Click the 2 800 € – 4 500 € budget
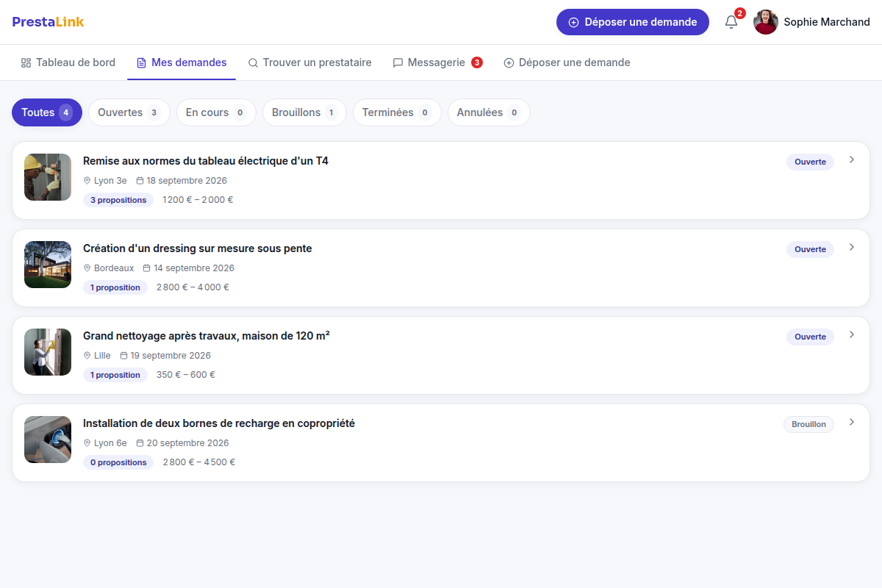Viewport: 882px width, 588px height. (x=199, y=462)
